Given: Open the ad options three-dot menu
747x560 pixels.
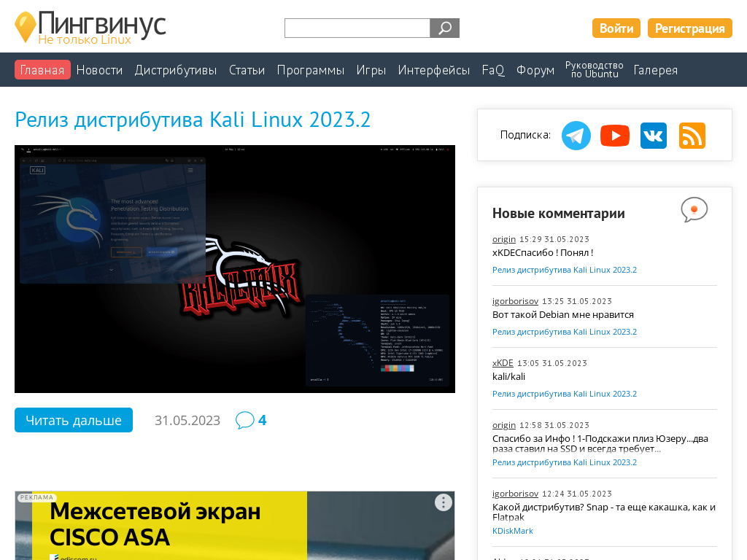Looking at the screenshot, I should click(443, 502).
